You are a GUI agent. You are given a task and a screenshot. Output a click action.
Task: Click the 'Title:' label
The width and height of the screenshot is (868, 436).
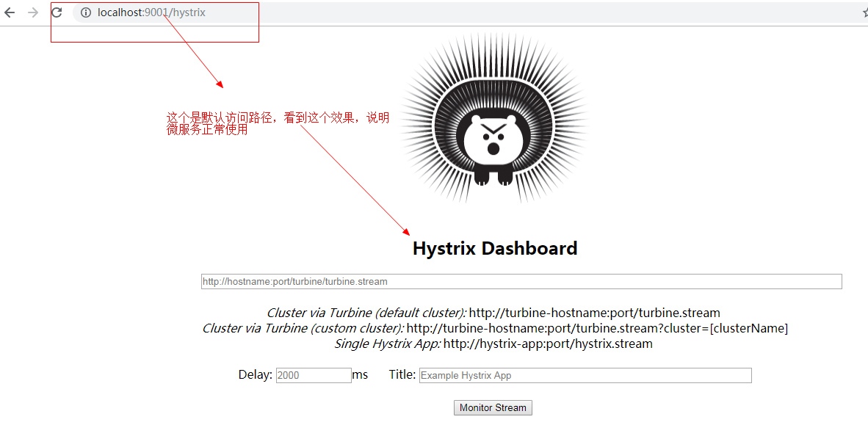402,374
